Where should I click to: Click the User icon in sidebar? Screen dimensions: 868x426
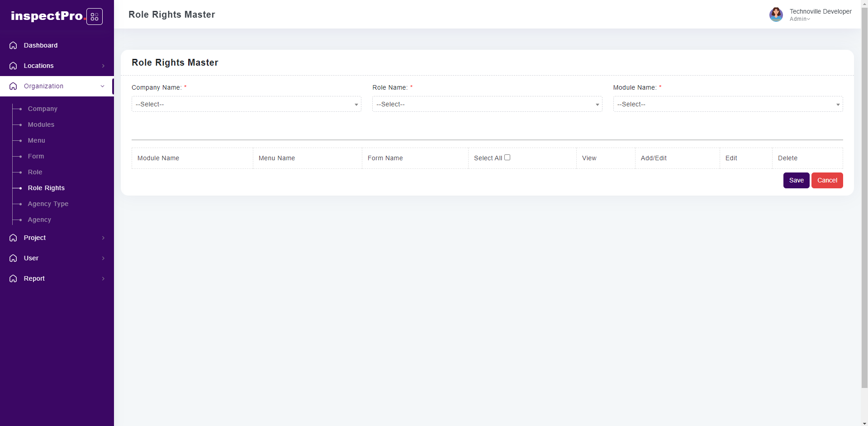13,258
